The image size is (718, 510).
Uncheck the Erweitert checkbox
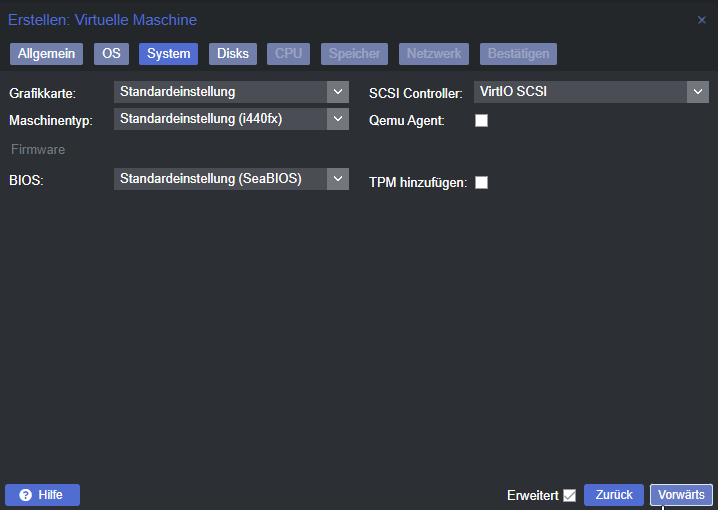coord(570,495)
